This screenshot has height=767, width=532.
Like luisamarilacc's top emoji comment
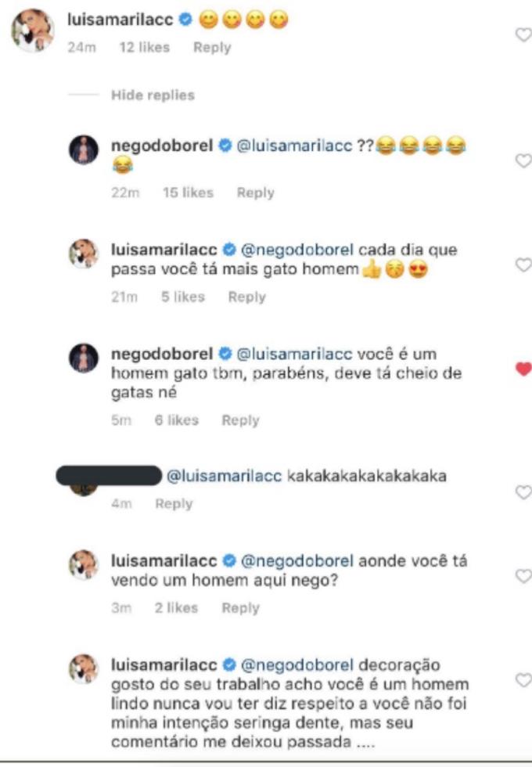[523, 35]
